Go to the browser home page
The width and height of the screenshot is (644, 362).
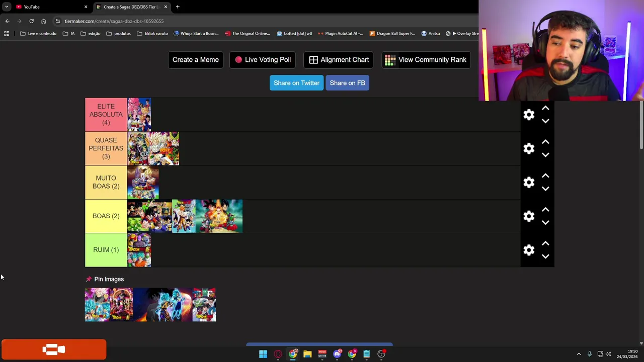tap(43, 21)
